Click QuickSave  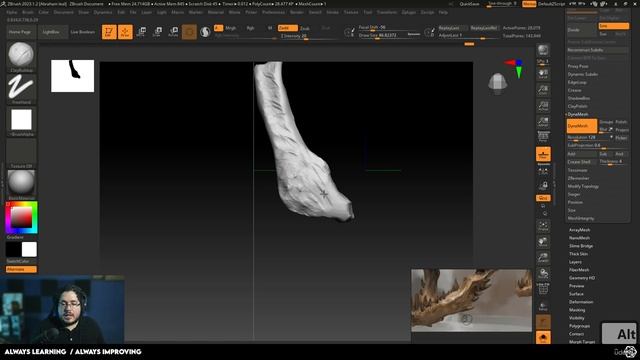tap(469, 4)
